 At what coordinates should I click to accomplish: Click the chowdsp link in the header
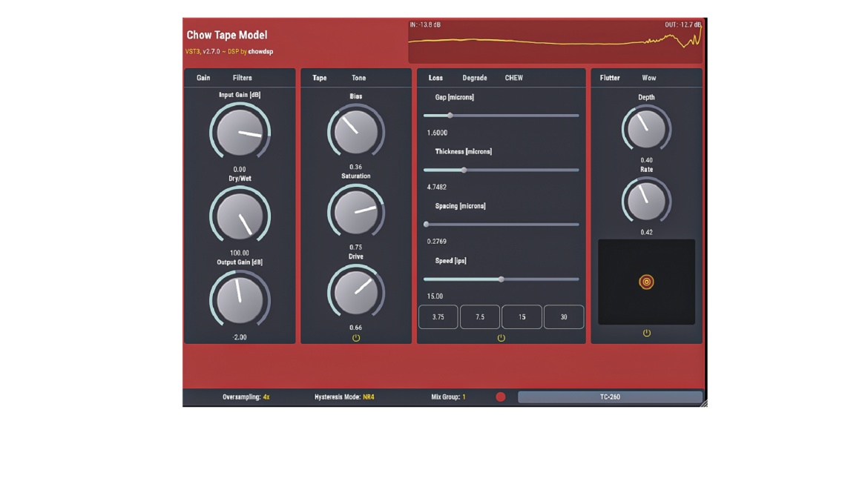(260, 51)
